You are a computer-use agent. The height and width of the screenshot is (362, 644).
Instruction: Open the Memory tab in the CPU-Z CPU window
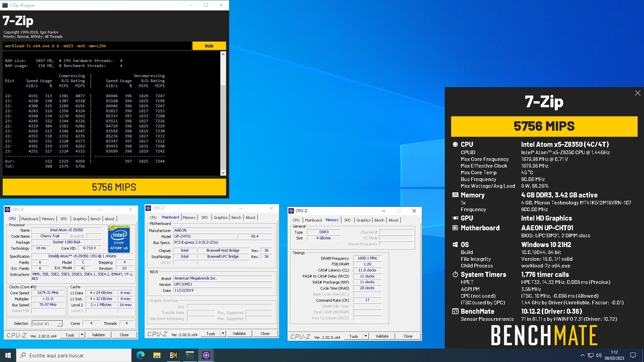click(48, 219)
